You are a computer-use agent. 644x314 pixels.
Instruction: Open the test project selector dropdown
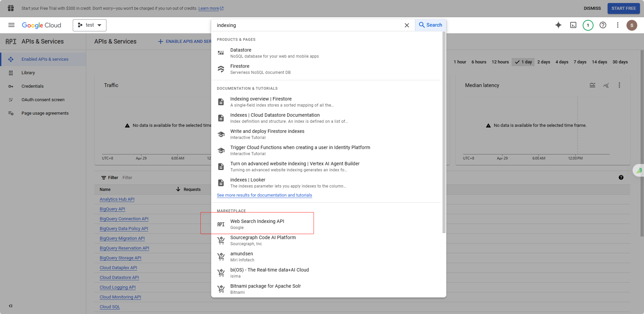[90, 25]
